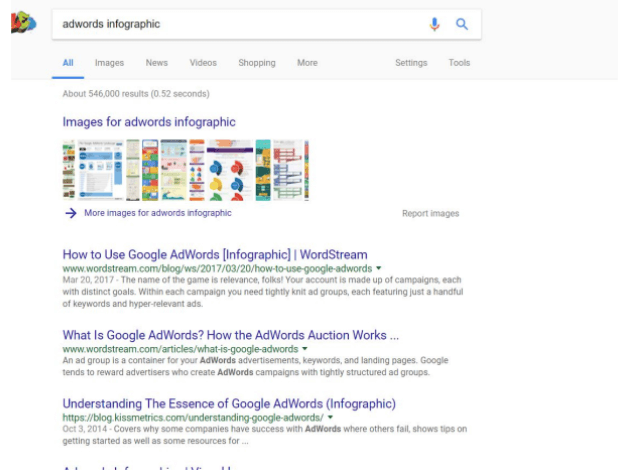Open the thumbnail with colored donut charts
The height and width of the screenshot is (476, 624).
point(230,170)
